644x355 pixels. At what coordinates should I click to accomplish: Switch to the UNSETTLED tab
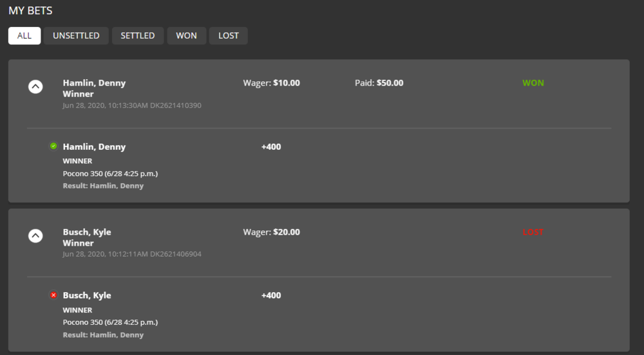[76, 35]
